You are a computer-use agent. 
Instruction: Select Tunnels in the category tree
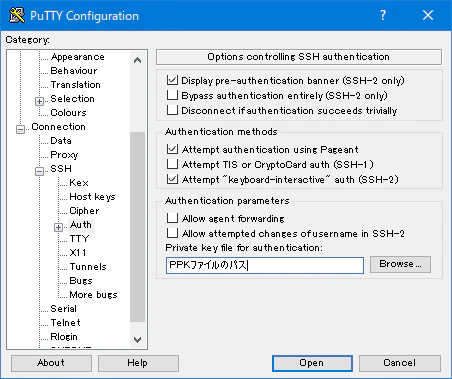pyautogui.click(x=88, y=267)
